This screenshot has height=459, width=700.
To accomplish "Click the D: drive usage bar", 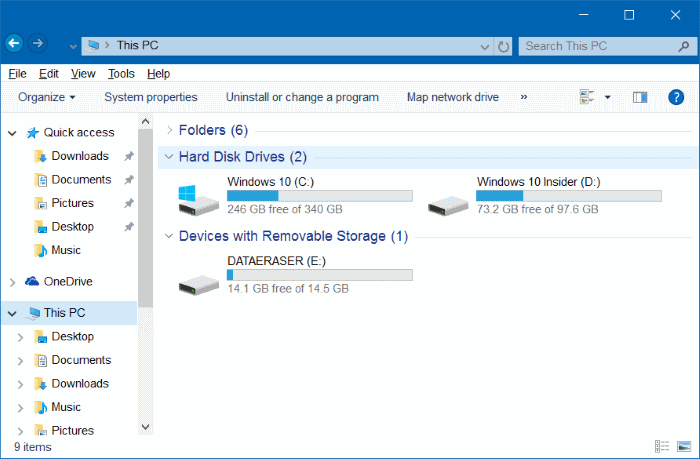I will click(569, 196).
